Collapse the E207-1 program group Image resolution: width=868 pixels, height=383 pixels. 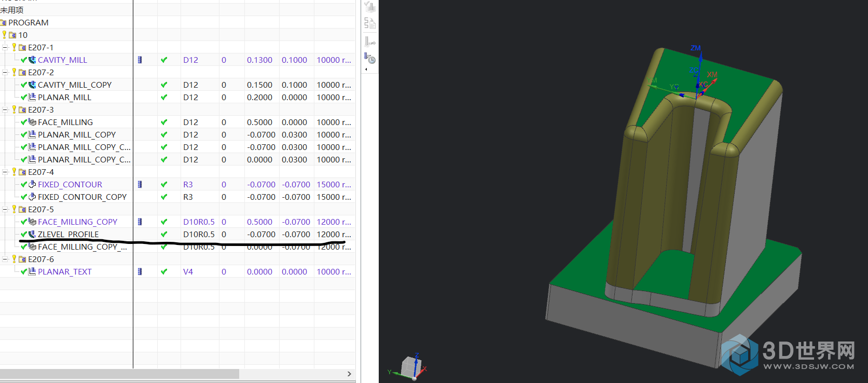click(5, 47)
